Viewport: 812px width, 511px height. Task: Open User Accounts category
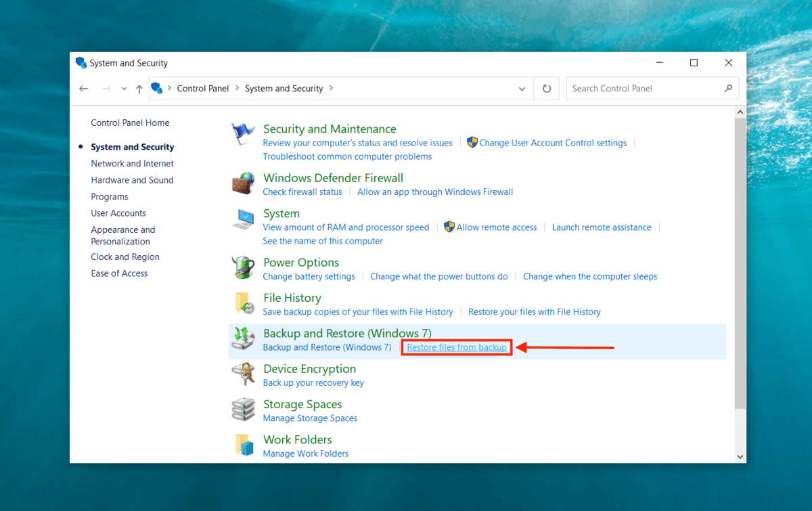click(118, 213)
